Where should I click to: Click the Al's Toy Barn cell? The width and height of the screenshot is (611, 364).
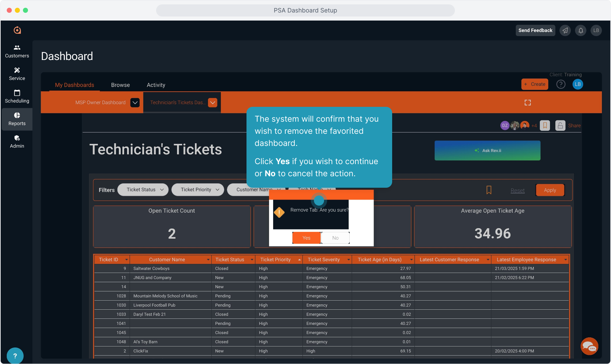click(x=171, y=342)
